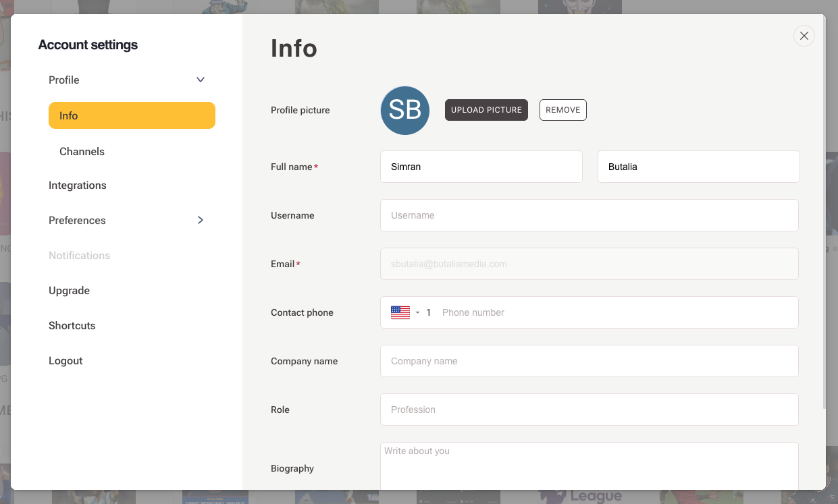Click the Role profession field
Screen dimensions: 838x504
(x=589, y=410)
